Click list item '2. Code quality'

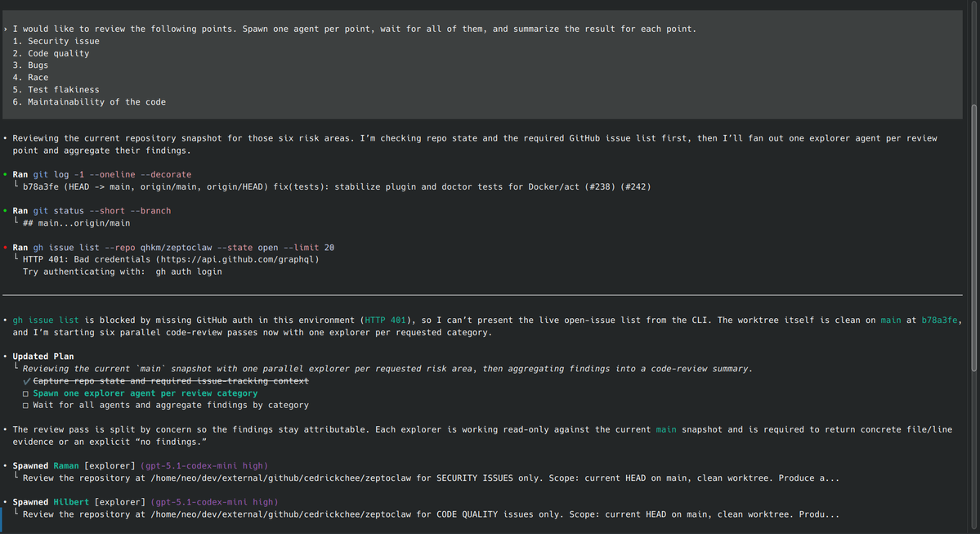click(51, 54)
